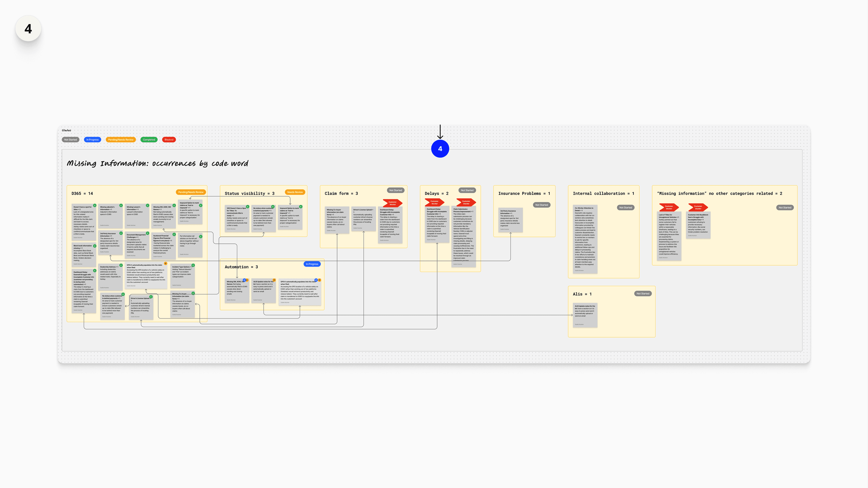The height and width of the screenshot is (488, 868).
Task: Select the Not Started pill in status legend
Action: 70,140
